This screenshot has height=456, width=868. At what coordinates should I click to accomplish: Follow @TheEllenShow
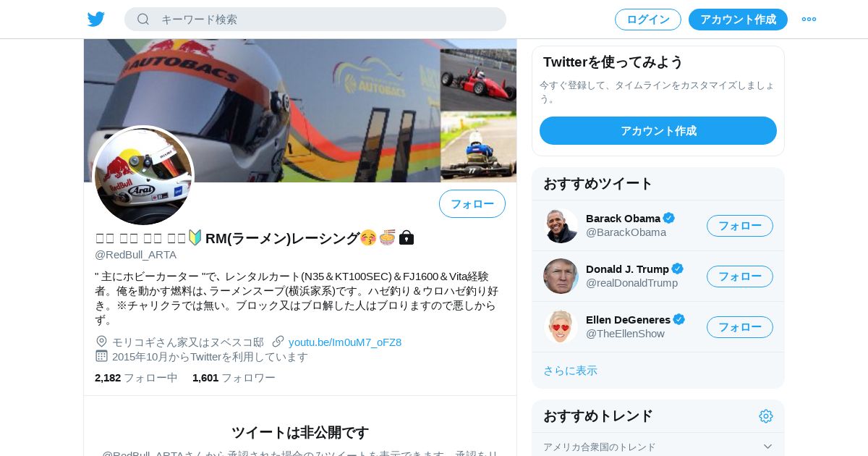(x=740, y=327)
